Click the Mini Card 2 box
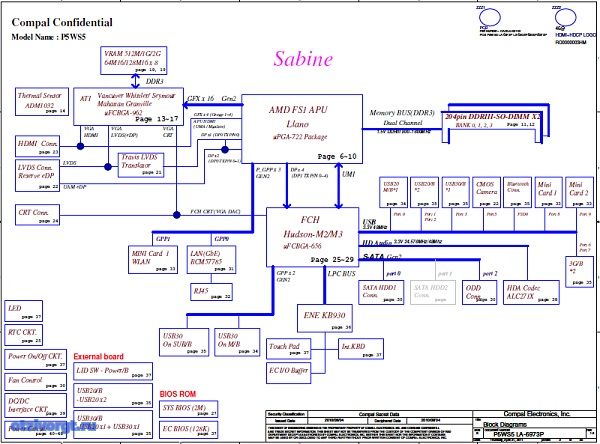The width and height of the screenshot is (600, 444). click(579, 192)
